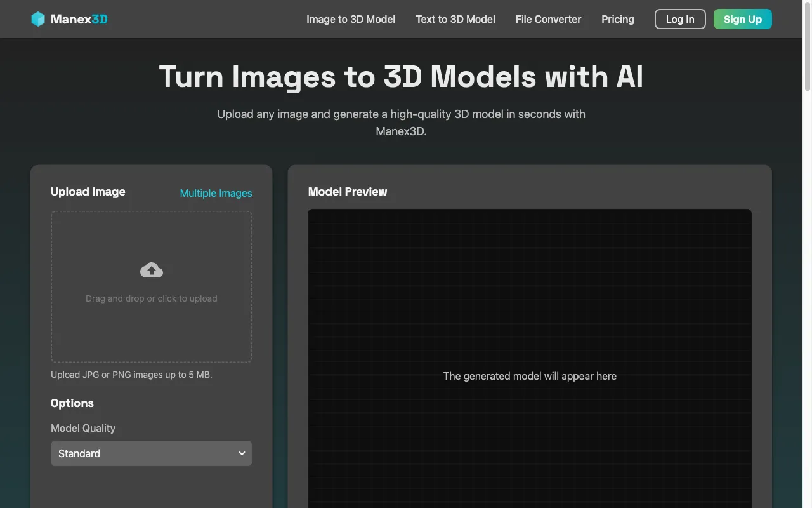Viewport: 812px width, 508px height.
Task: Click the 'Options' heading
Action: click(72, 403)
